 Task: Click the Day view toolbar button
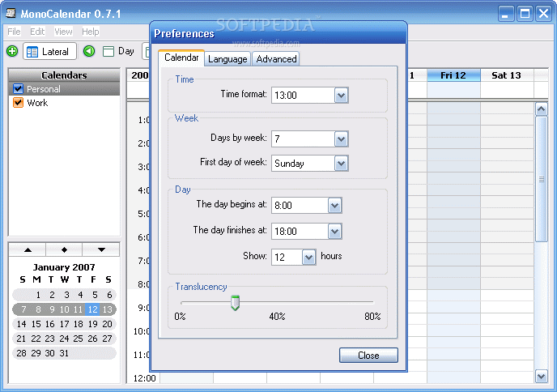click(118, 51)
